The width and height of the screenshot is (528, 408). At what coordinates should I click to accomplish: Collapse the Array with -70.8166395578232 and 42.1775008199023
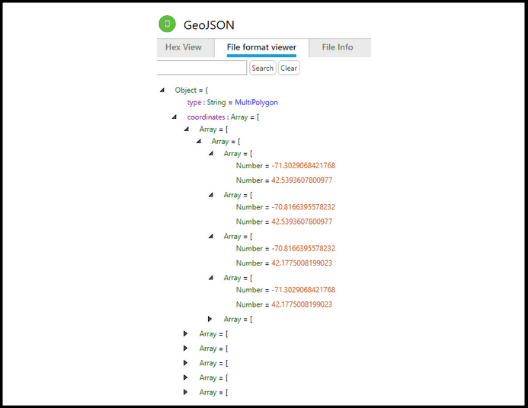[211, 236]
